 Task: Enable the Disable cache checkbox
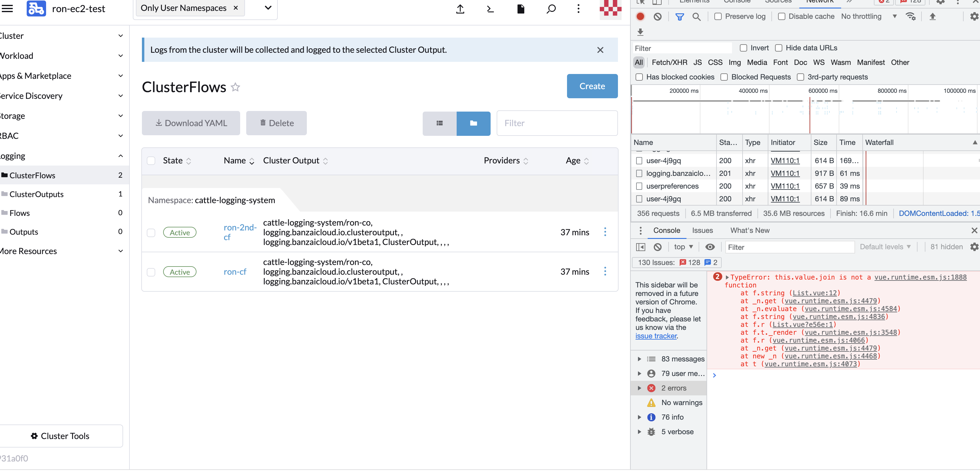coord(782,16)
